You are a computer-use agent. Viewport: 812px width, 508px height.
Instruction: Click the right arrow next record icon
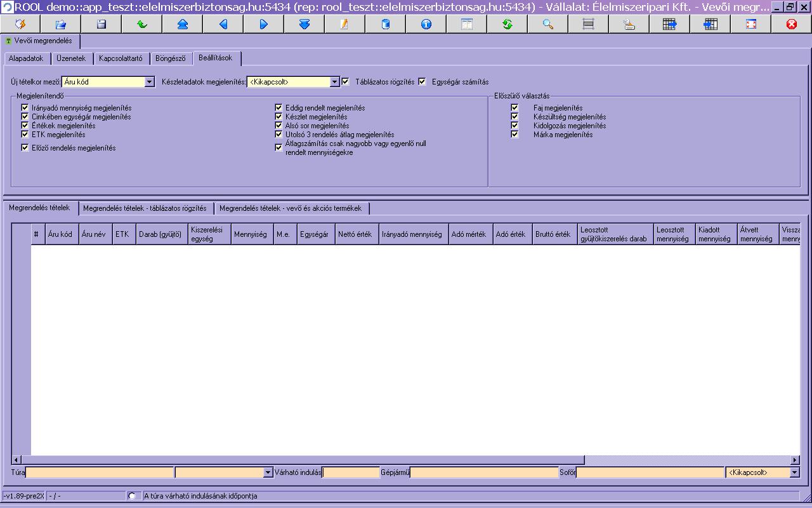tap(264, 24)
